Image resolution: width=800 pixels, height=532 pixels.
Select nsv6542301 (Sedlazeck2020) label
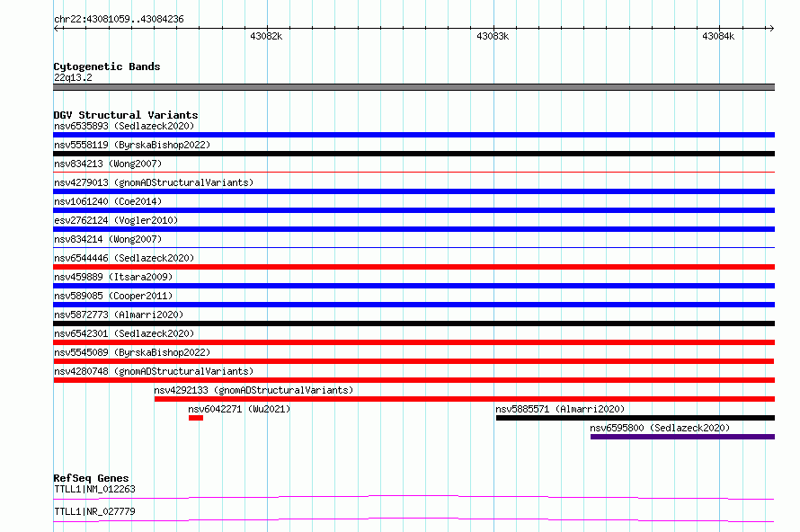pyautogui.click(x=124, y=333)
